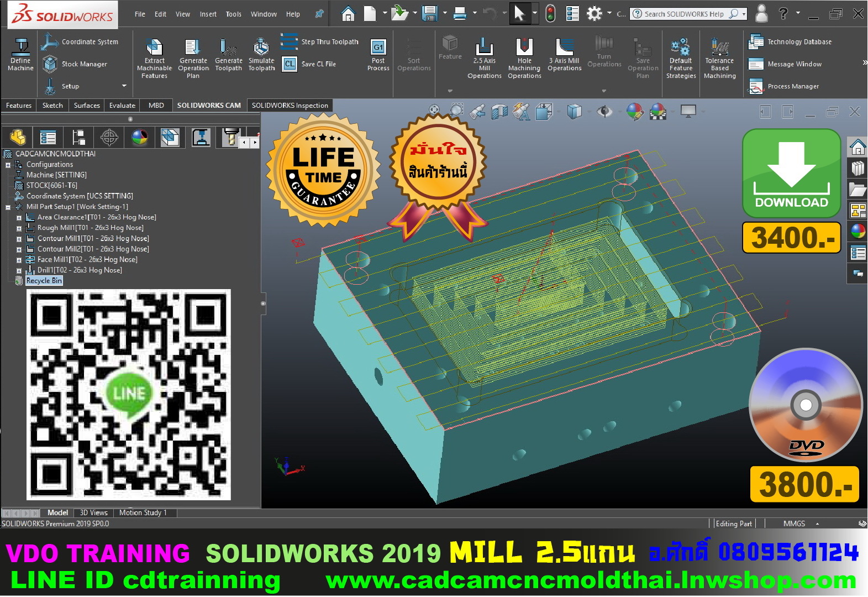Collapse the Mill Part Setup1 node
Screen dimensions: 868x597
[8, 207]
